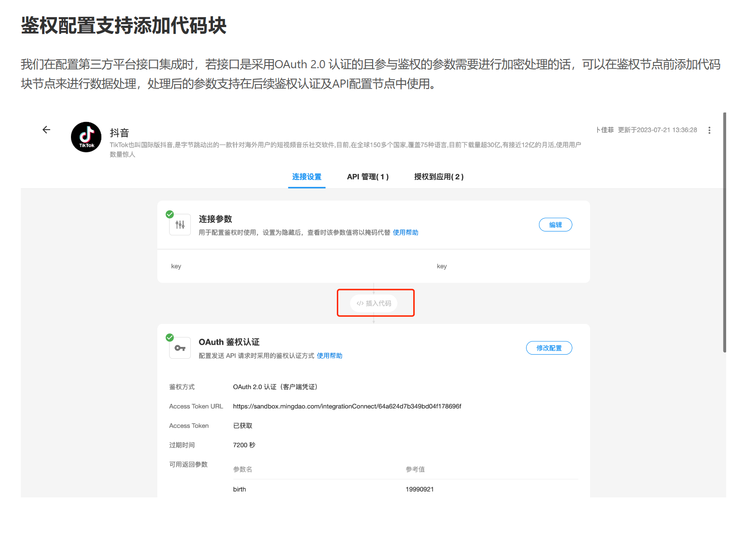Click the birth parameter row
Screen dimensions: 756x543
pos(240,489)
